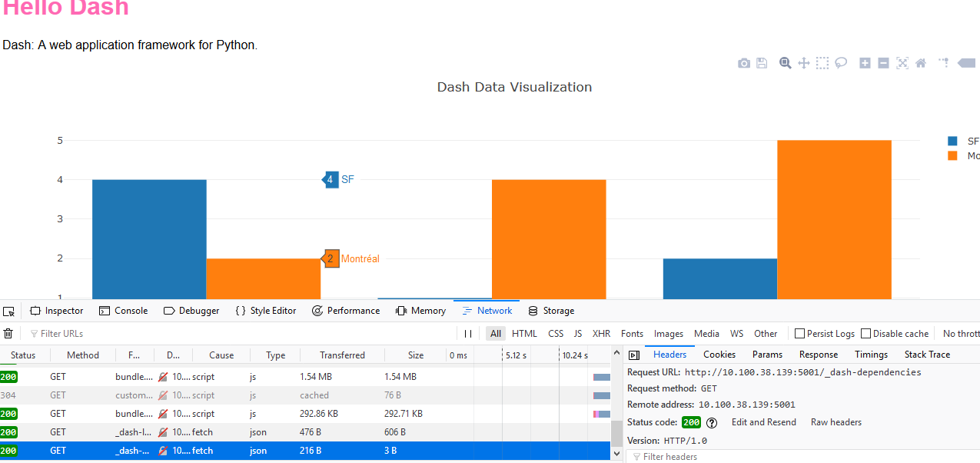Filter requests by Images
Screen dimensions: 980x463
tap(669, 334)
